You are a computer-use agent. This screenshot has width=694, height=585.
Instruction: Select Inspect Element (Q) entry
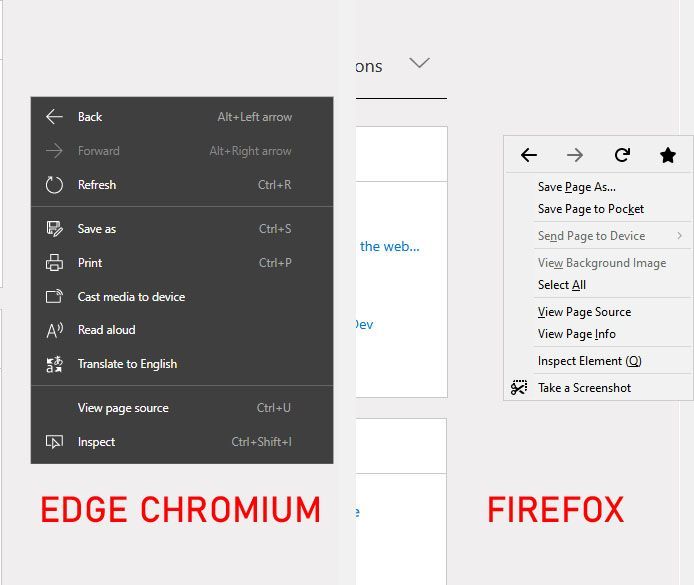click(598, 361)
